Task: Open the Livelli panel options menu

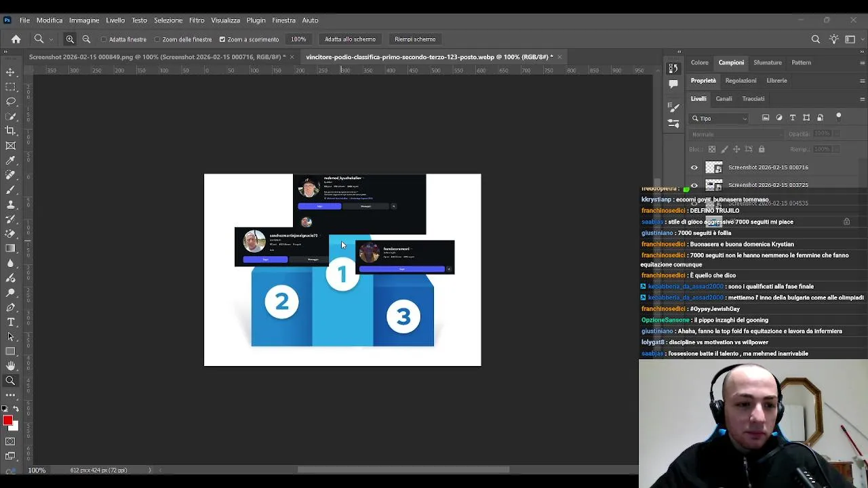Action: (x=862, y=99)
